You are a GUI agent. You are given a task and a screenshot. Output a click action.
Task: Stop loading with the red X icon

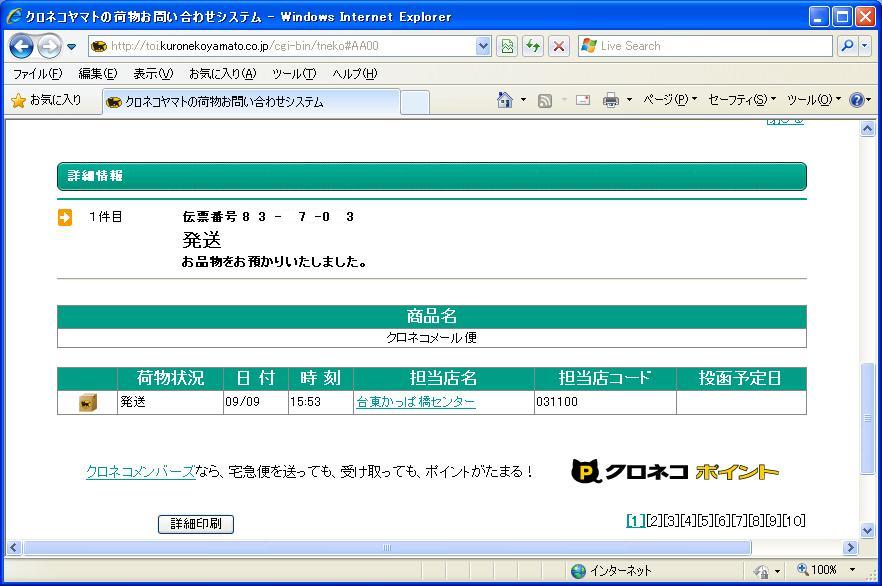coord(559,46)
